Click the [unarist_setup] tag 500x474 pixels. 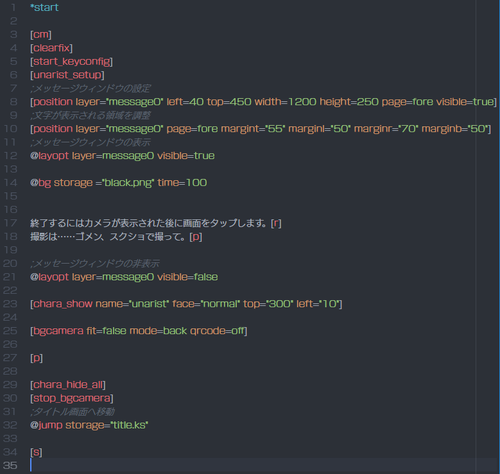67,75
